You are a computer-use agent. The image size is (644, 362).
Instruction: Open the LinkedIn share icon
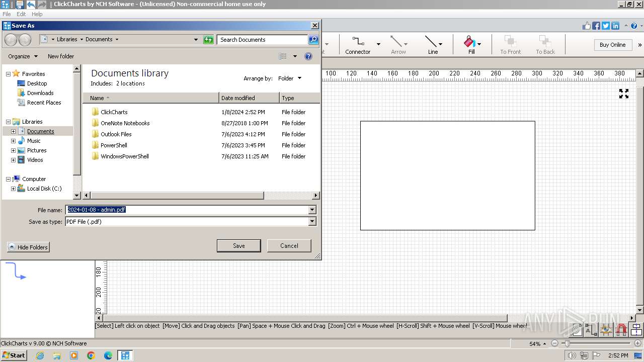[x=615, y=26]
